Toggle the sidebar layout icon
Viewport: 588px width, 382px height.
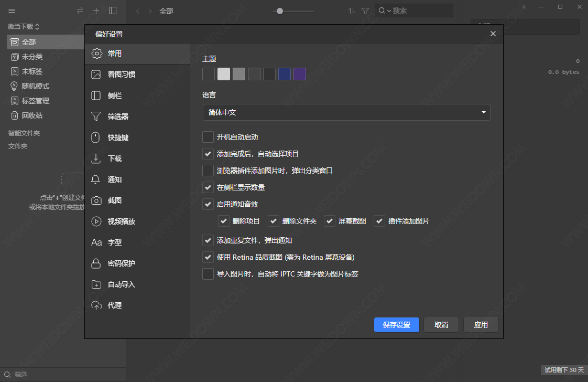coord(113,11)
